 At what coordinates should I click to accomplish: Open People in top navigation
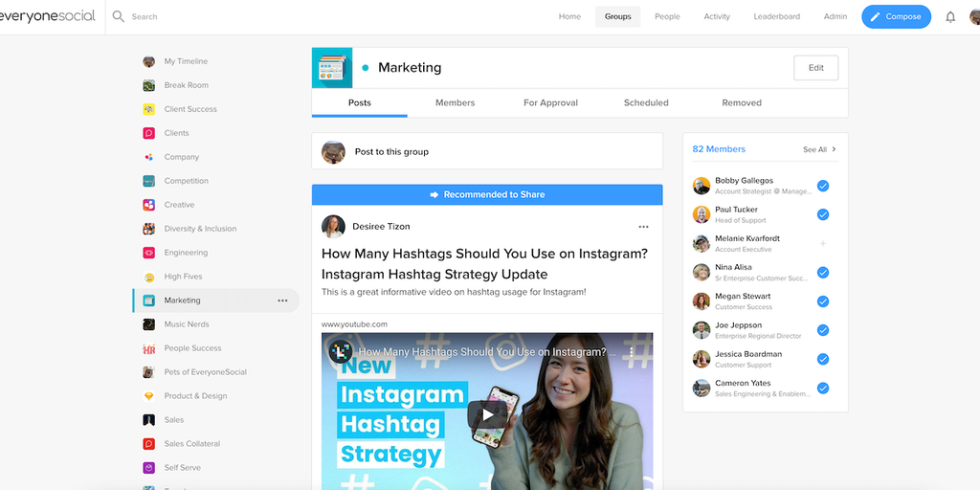point(667,17)
